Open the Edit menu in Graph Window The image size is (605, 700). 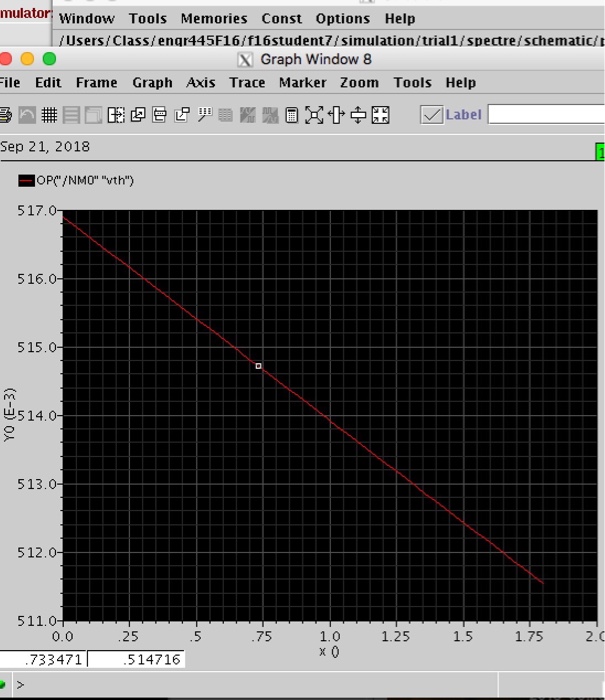48,83
